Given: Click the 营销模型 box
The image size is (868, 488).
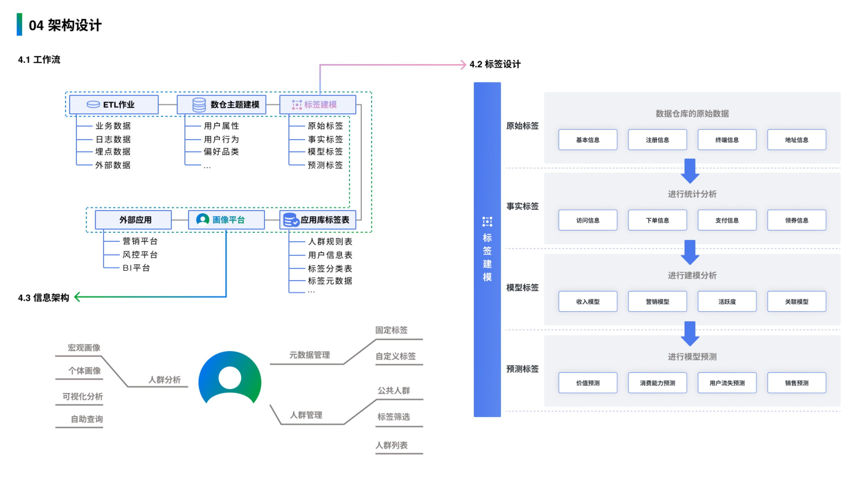Looking at the screenshot, I should pyautogui.click(x=657, y=302).
